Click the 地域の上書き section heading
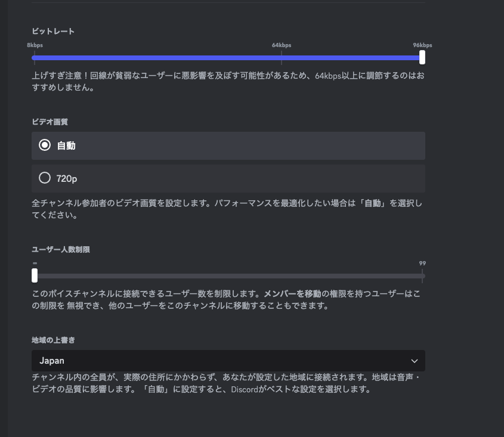Viewport: 504px width, 437px height. [53, 339]
